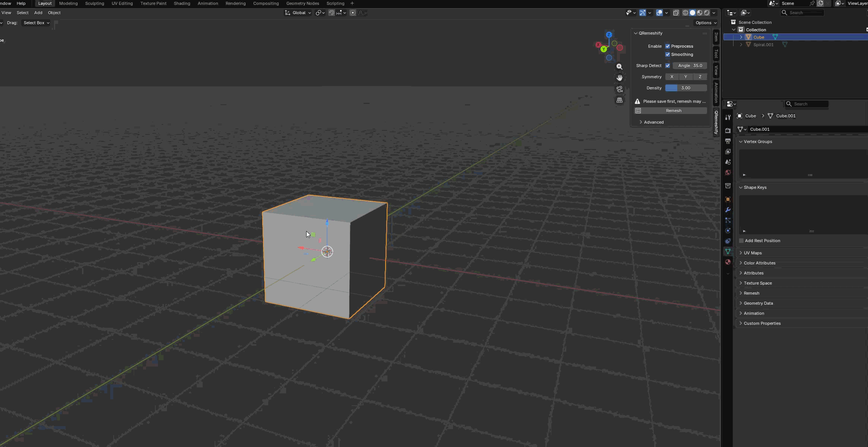Viewport: 868px width, 447px height.
Task: Switch perspective/orthographic grid icon
Action: tap(619, 100)
